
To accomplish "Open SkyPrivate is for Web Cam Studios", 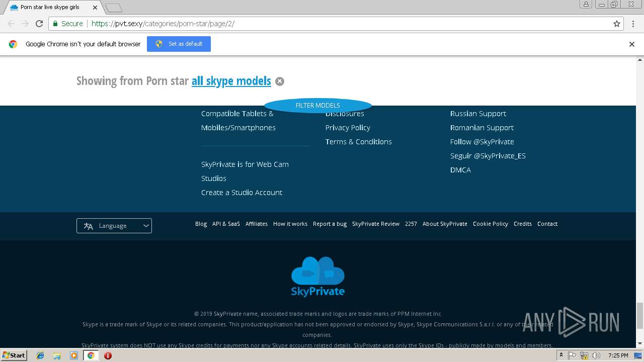I will coord(245,171).
